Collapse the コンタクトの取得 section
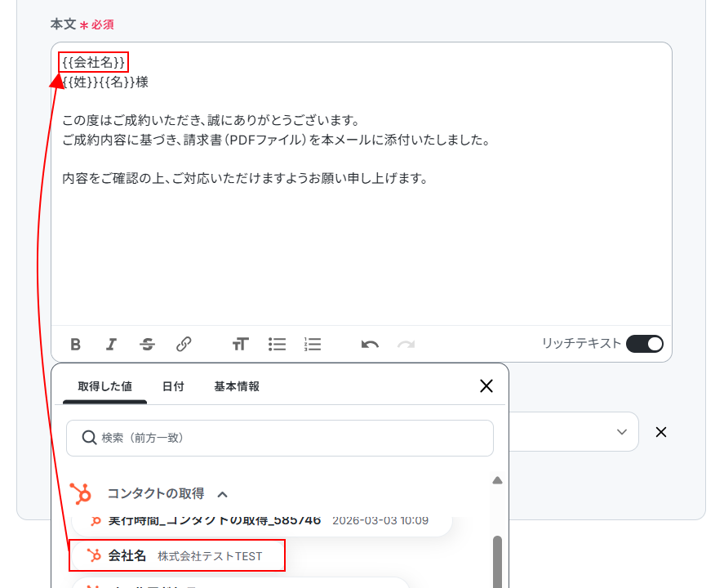This screenshot has width=724, height=588. coord(223,494)
